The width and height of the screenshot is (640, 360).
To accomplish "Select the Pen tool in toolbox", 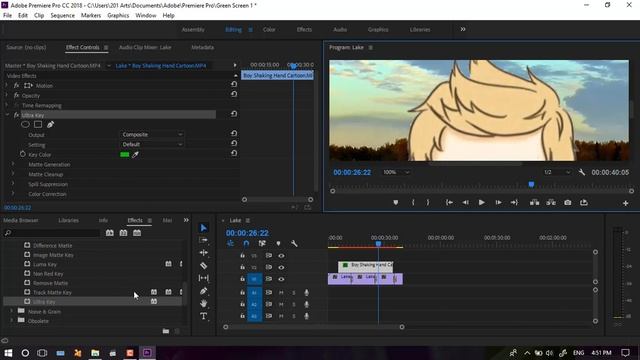I will click(x=203, y=291).
